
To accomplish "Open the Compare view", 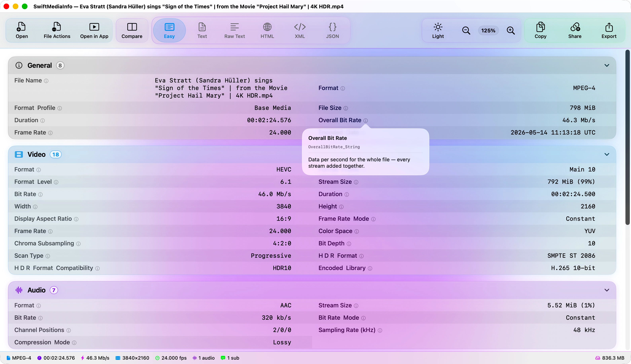I will 132,30.
